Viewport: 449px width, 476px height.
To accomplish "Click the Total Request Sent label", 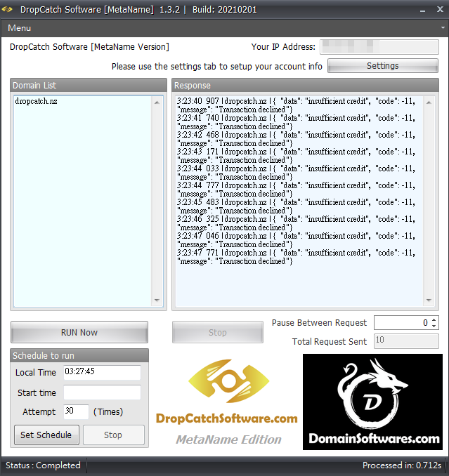I will pos(330,341).
